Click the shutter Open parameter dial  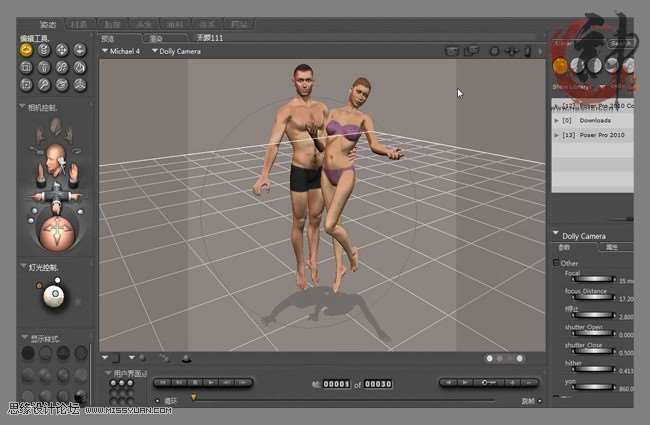coord(594,333)
